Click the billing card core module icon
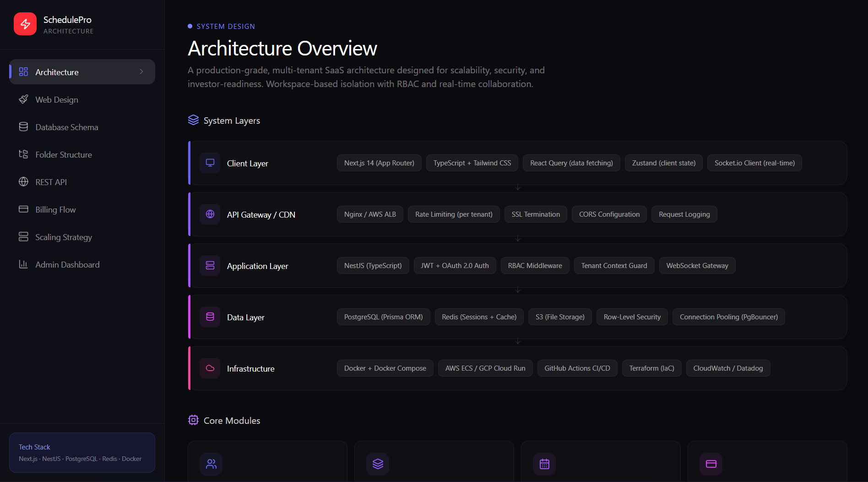This screenshot has height=482, width=868. click(711, 464)
